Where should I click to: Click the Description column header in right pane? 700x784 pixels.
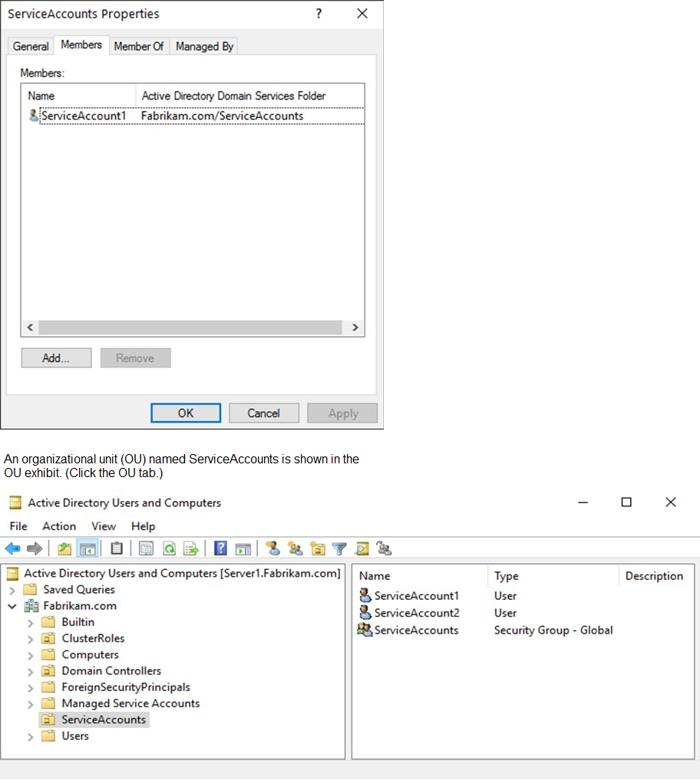point(656,576)
